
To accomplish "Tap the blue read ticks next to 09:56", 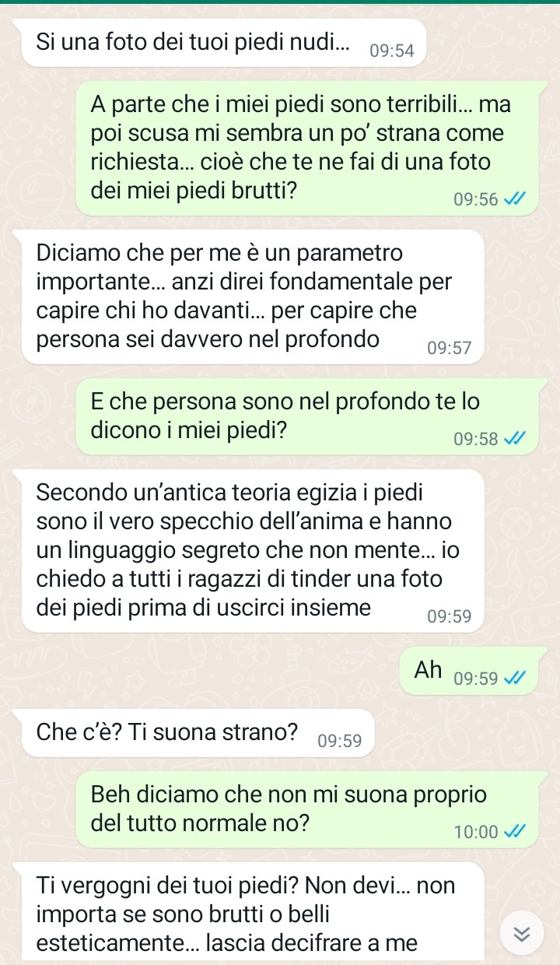I will tap(514, 199).
